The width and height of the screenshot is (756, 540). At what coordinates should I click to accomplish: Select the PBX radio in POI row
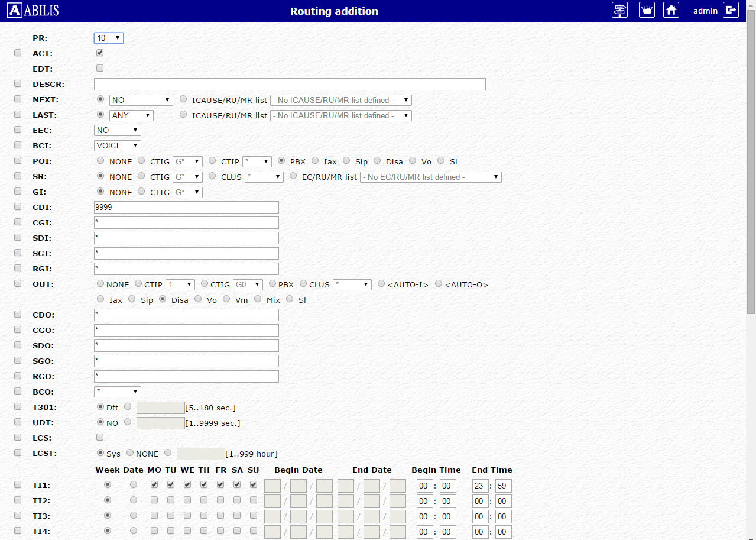(281, 160)
